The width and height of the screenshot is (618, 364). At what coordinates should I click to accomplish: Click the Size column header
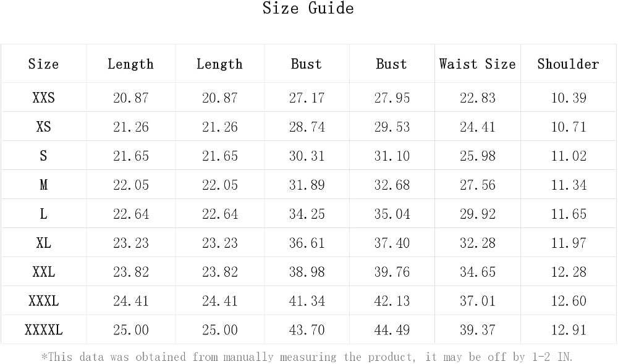click(x=43, y=64)
